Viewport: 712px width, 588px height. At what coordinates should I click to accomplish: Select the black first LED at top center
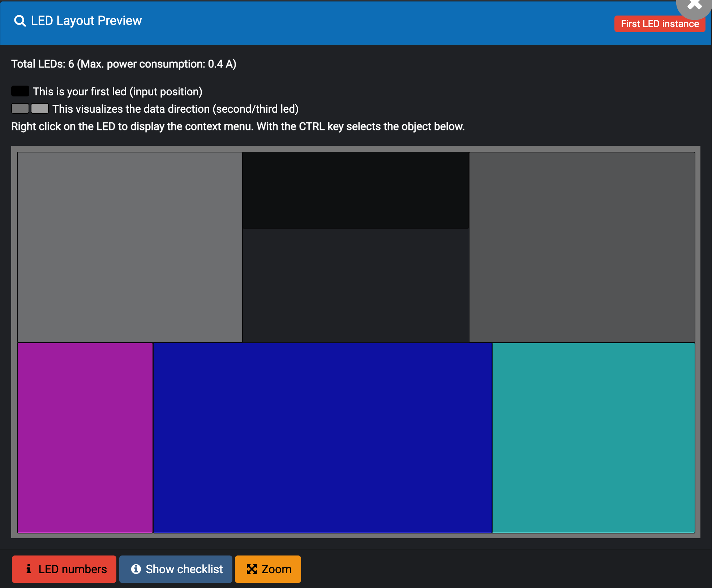coord(355,190)
